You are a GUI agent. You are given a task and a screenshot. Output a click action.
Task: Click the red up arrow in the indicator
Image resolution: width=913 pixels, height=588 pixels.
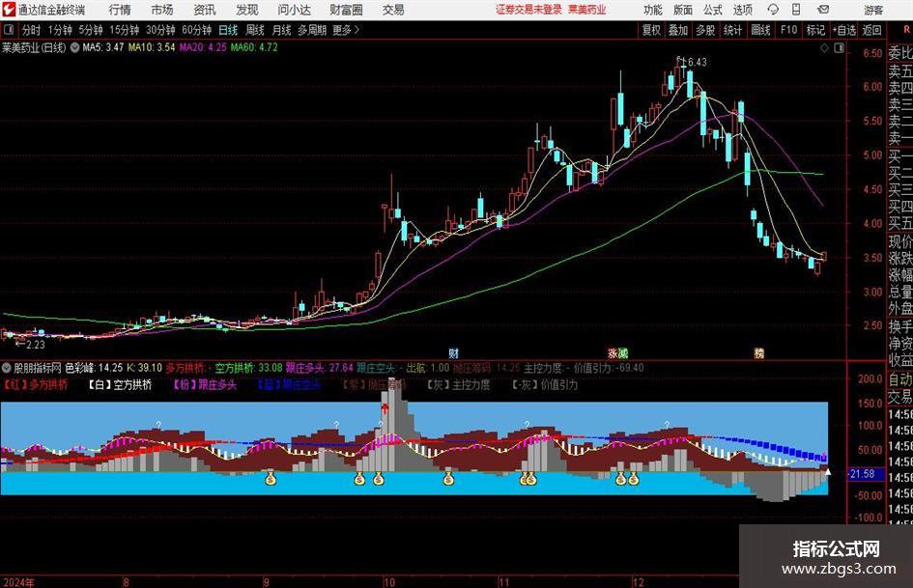coord(385,410)
